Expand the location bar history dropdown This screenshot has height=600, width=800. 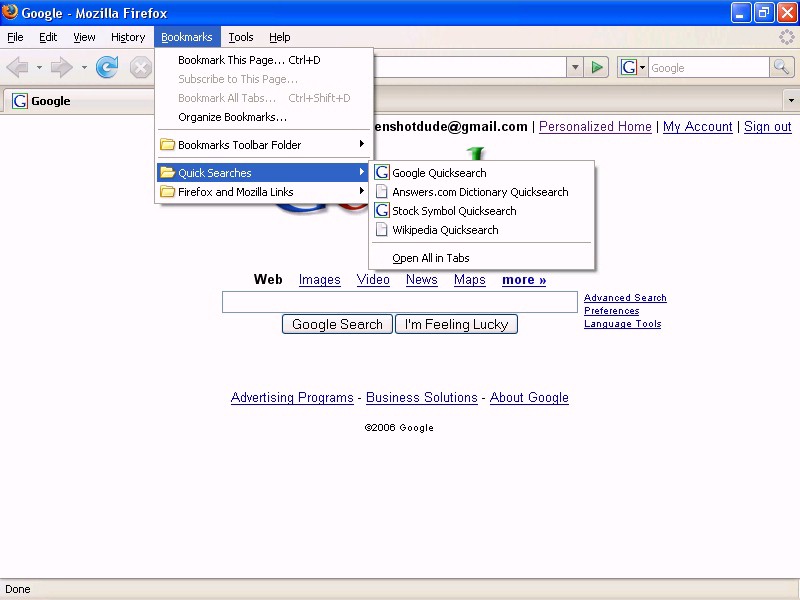click(575, 68)
